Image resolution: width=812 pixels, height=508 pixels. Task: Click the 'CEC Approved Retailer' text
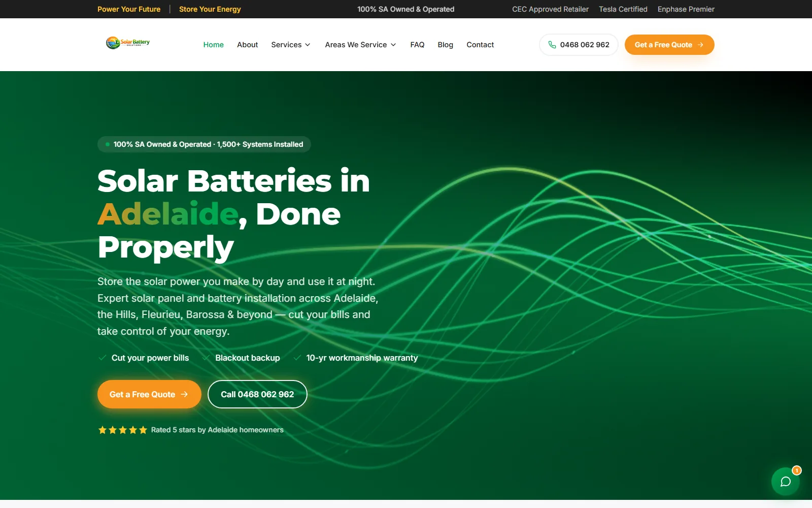coord(550,9)
